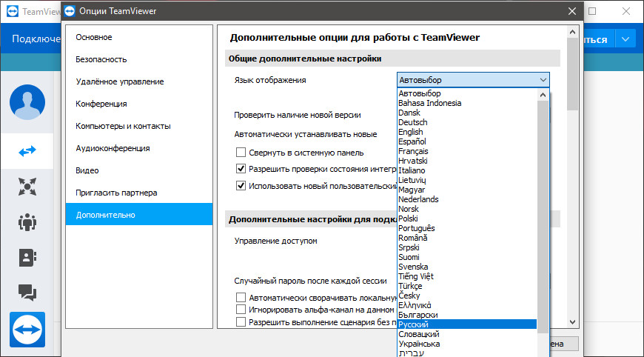The height and width of the screenshot is (357, 644).
Task: Open the 'Безопасность' settings section
Action: pyautogui.click(x=139, y=59)
